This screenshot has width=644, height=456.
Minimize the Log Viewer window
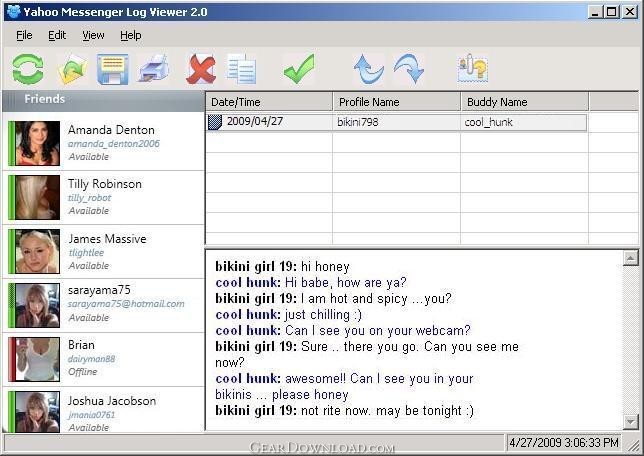tap(595, 12)
